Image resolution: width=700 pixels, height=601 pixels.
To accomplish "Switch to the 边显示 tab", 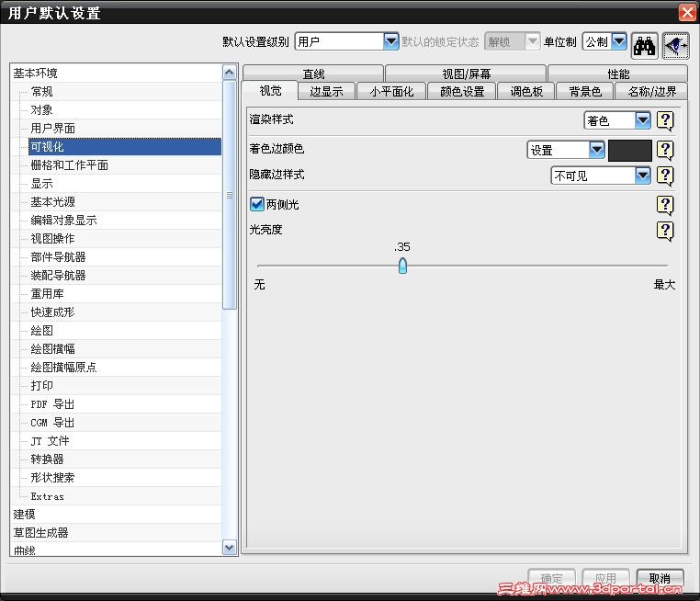I will click(326, 91).
